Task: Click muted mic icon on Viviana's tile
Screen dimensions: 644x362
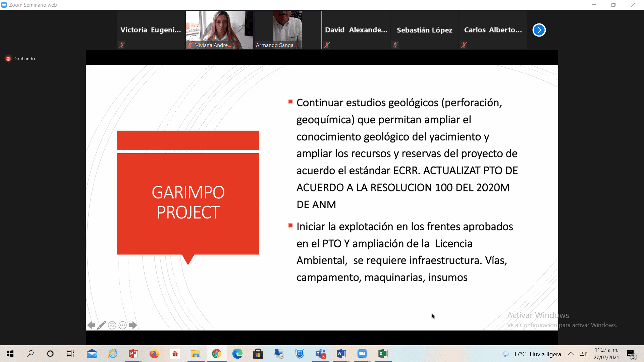Action: tap(190, 45)
